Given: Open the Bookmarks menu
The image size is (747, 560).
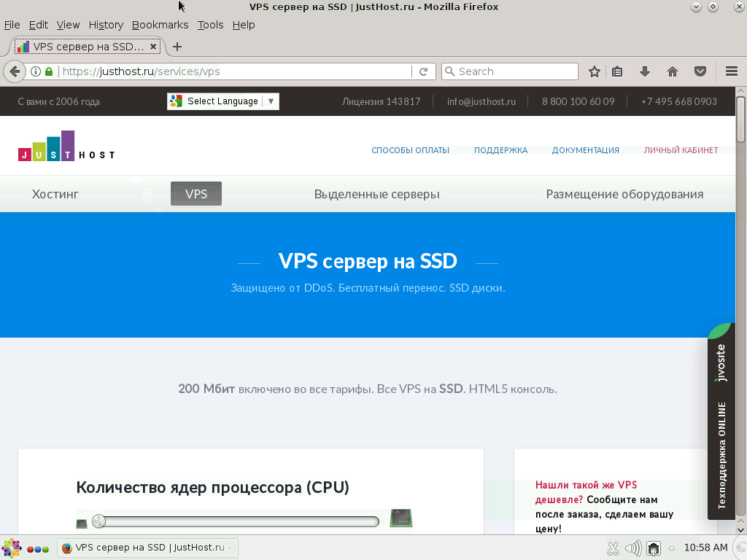Looking at the screenshot, I should click(x=160, y=25).
